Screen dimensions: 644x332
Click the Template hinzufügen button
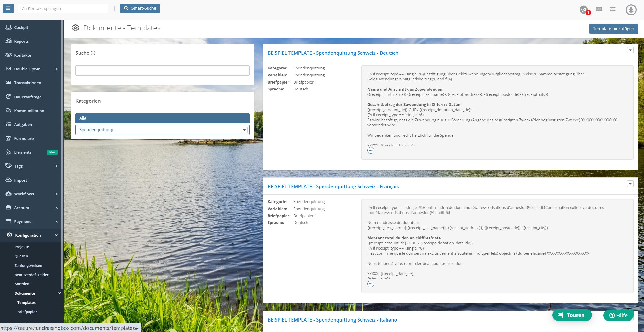click(x=613, y=29)
